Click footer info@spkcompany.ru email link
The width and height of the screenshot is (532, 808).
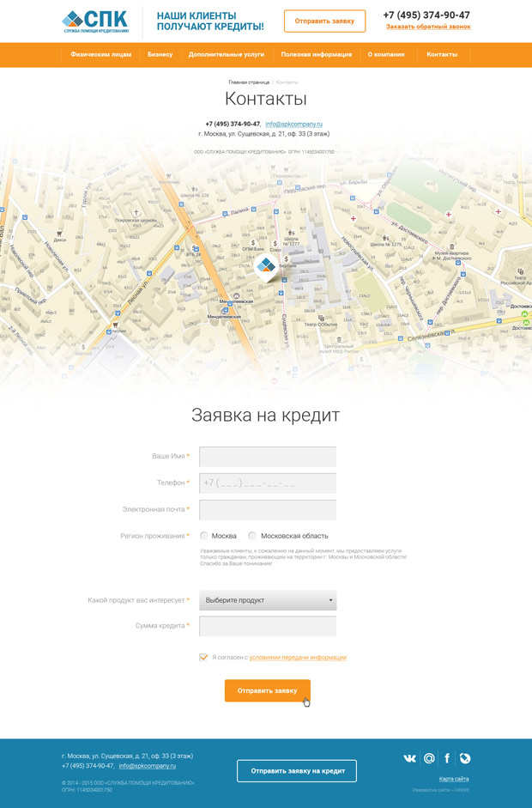click(x=148, y=766)
